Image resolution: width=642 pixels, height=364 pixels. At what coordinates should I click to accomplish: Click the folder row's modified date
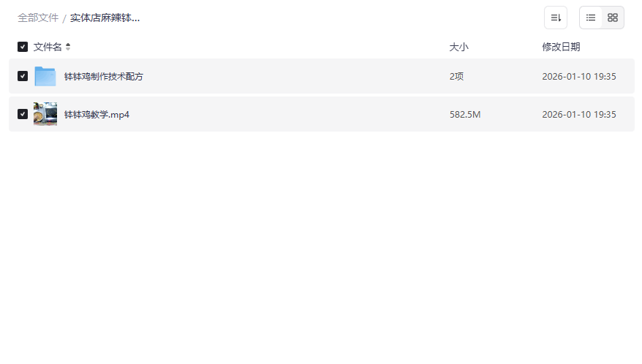pyautogui.click(x=578, y=76)
